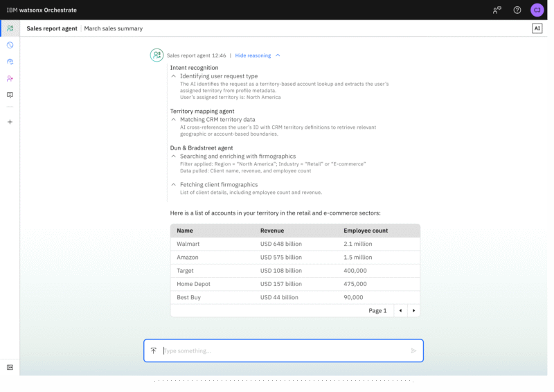Click the USD 648 billion revenue cell

tap(281, 244)
